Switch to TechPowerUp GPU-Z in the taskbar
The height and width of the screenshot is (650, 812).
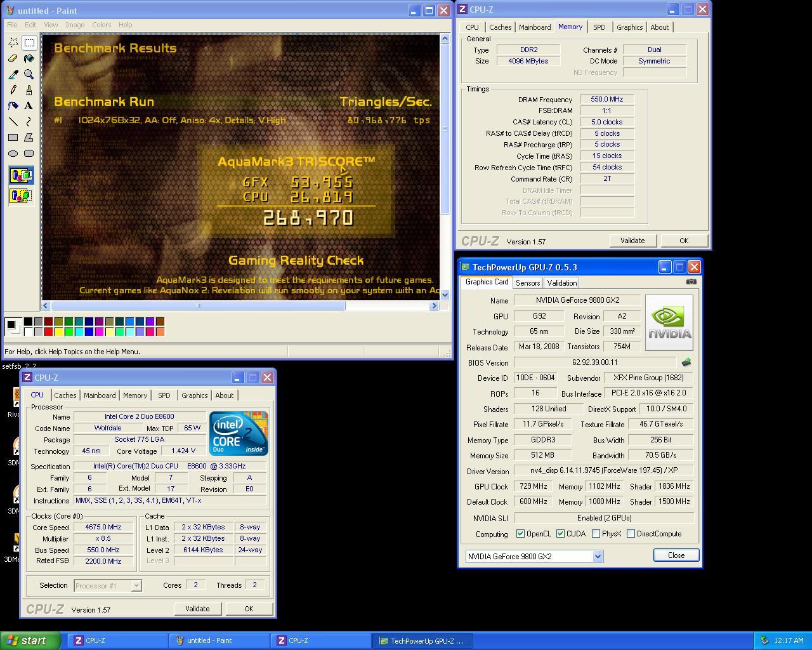tap(422, 640)
